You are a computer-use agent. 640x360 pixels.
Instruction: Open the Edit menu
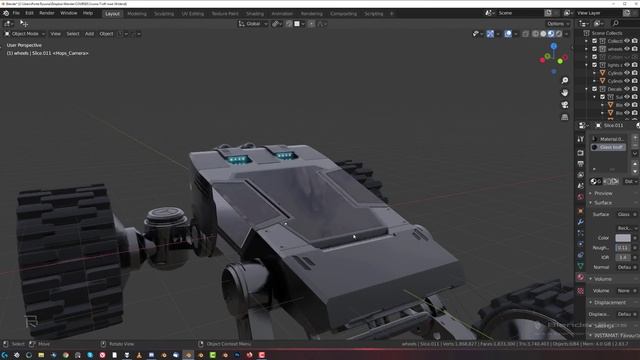pyautogui.click(x=29, y=13)
